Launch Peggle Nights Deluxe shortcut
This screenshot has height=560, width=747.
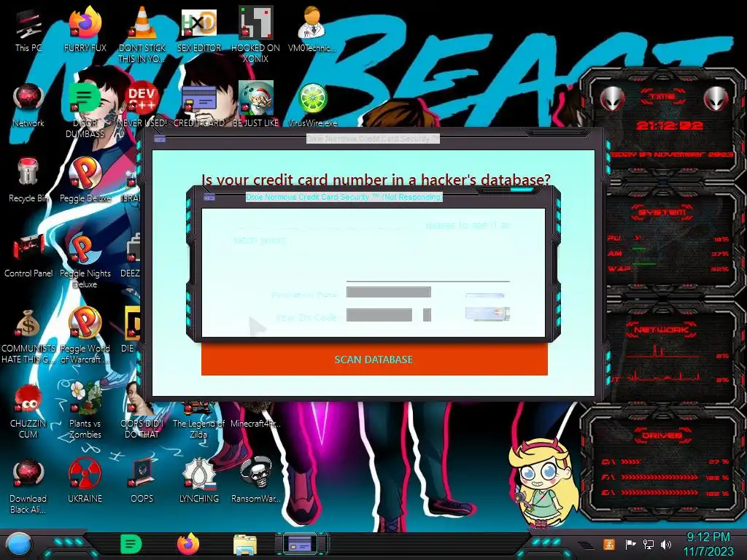click(x=85, y=260)
